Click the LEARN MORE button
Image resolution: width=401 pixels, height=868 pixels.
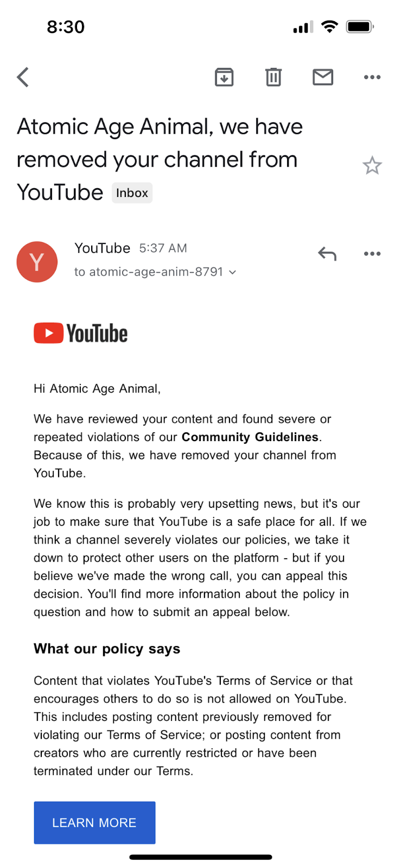click(94, 822)
